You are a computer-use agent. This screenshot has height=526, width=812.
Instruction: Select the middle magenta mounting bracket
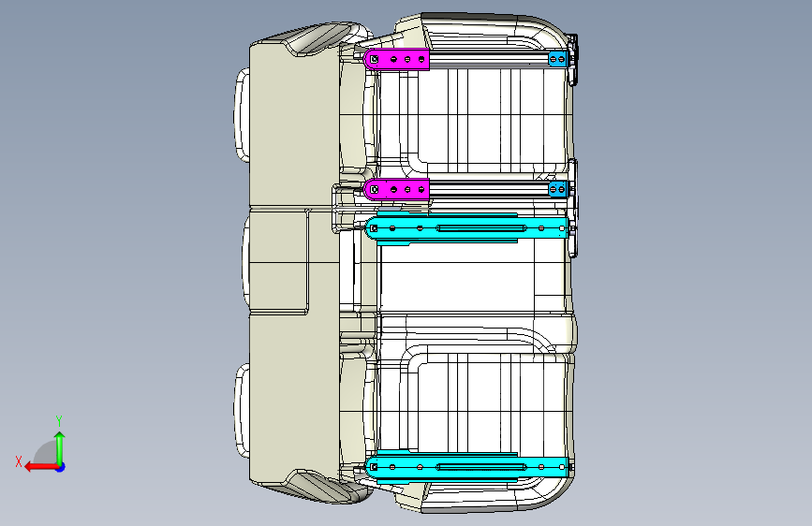click(397, 189)
